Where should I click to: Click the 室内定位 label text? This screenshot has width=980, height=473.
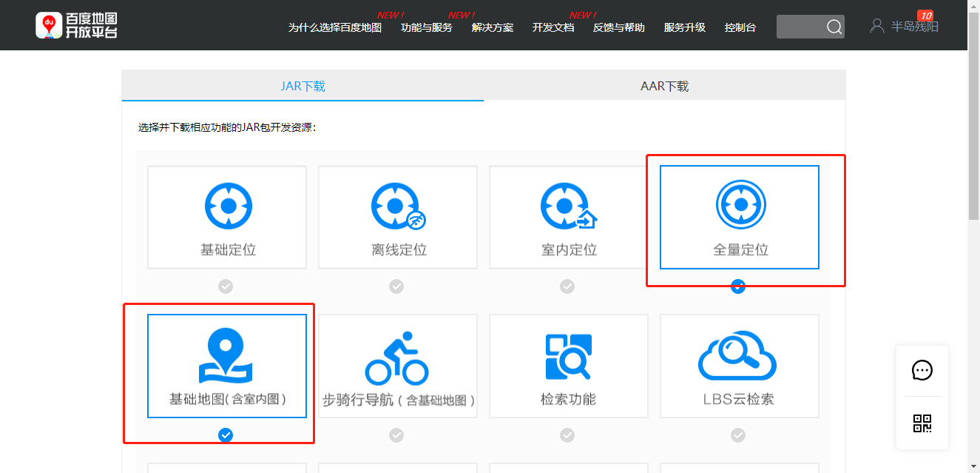tap(569, 250)
